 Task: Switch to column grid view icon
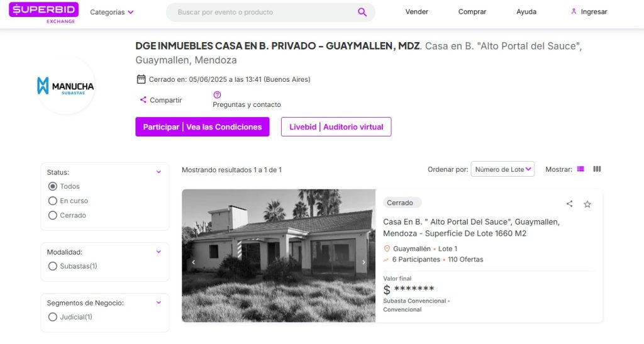(597, 169)
